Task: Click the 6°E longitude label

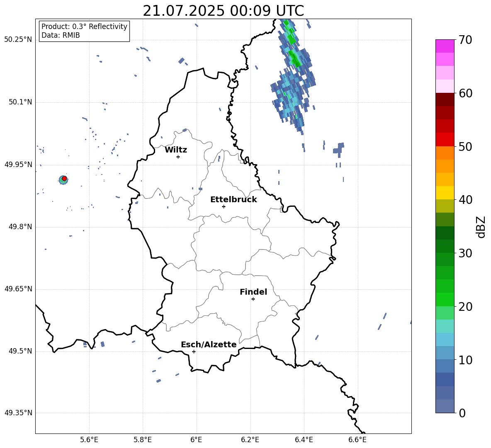Action: tap(196, 440)
